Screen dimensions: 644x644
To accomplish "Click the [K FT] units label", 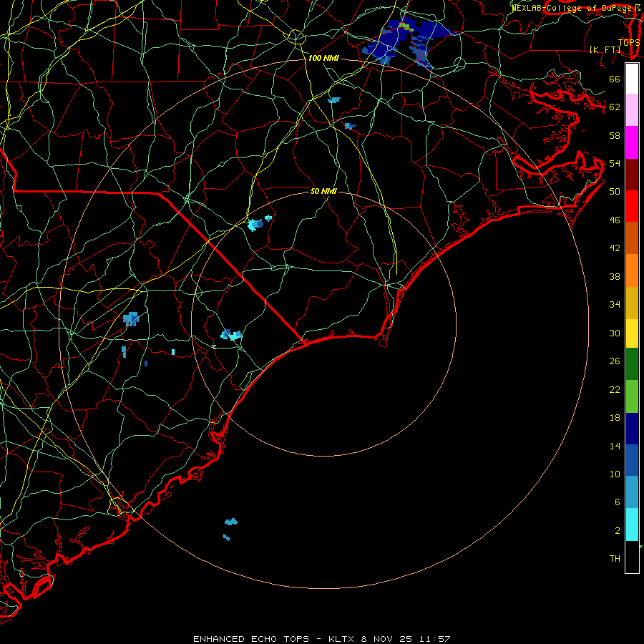I will (605, 49).
